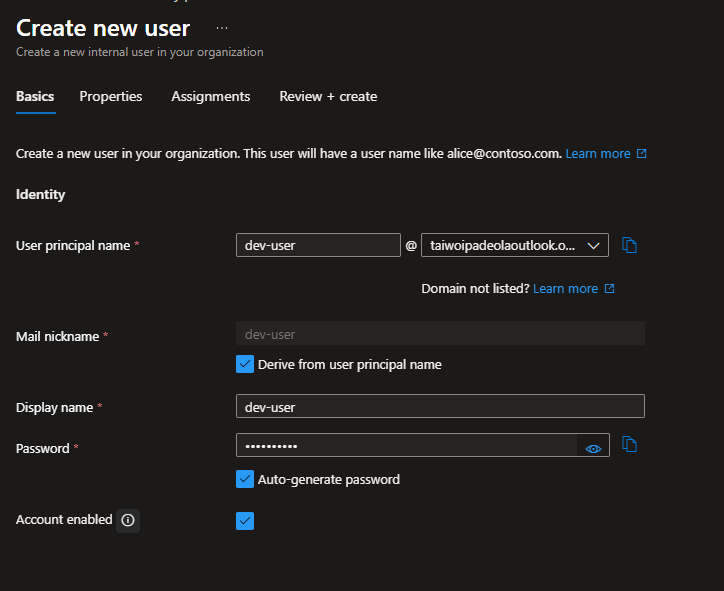Select the Review + create tab

(x=328, y=96)
